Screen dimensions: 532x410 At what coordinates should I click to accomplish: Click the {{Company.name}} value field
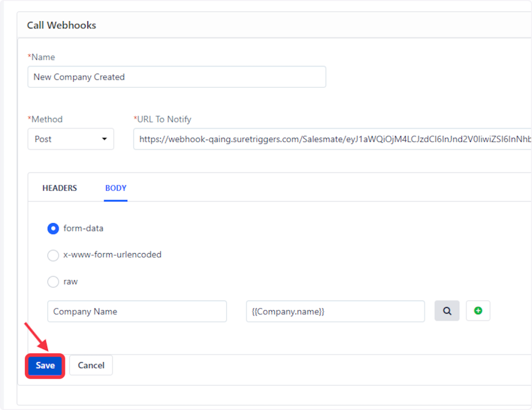pyautogui.click(x=335, y=311)
